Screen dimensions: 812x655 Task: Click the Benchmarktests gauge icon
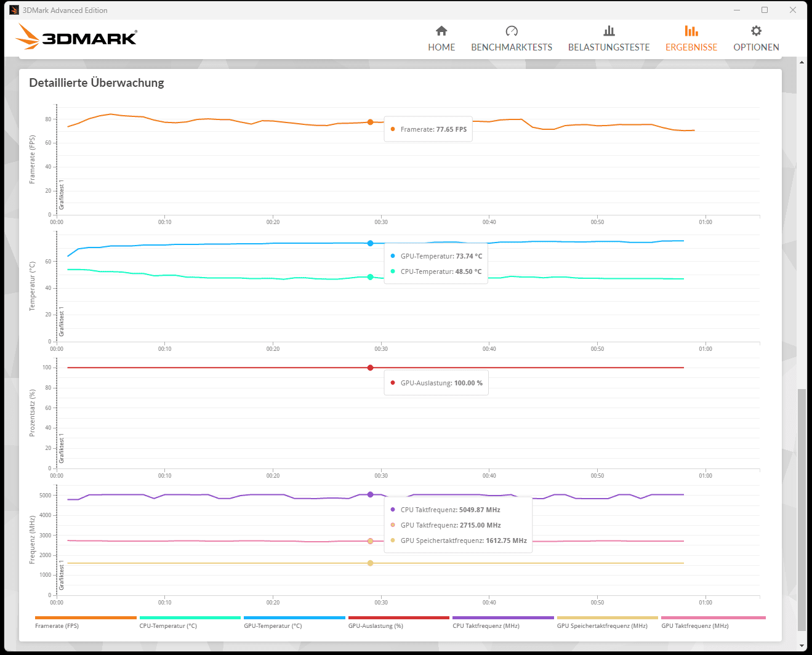tap(512, 31)
